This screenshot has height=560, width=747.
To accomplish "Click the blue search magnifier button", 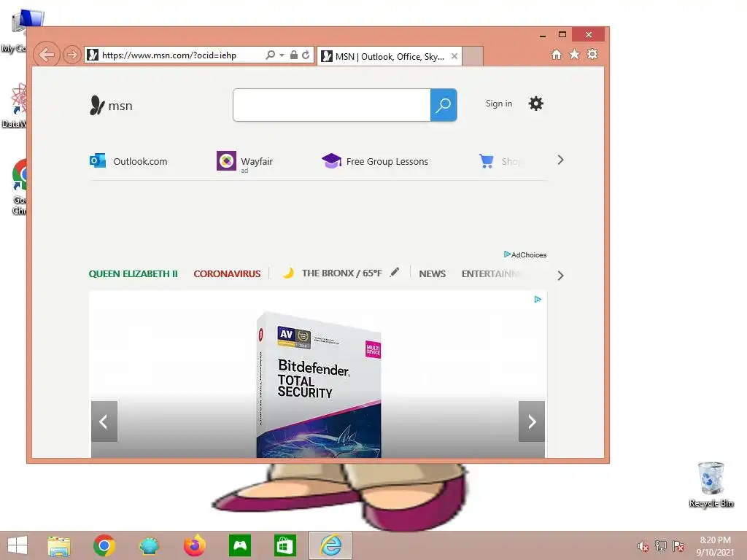I will coord(444,105).
